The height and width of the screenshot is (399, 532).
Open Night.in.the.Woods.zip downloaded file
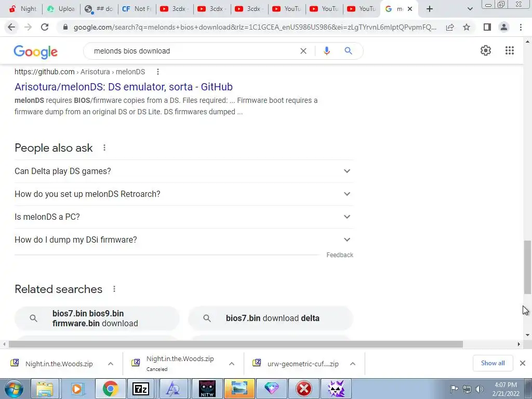[x=59, y=364]
